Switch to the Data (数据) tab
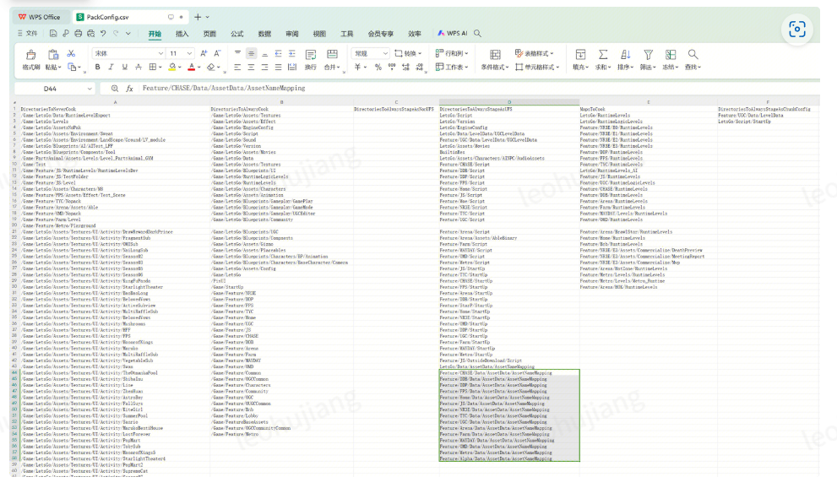The height and width of the screenshot is (504, 837). point(264,34)
